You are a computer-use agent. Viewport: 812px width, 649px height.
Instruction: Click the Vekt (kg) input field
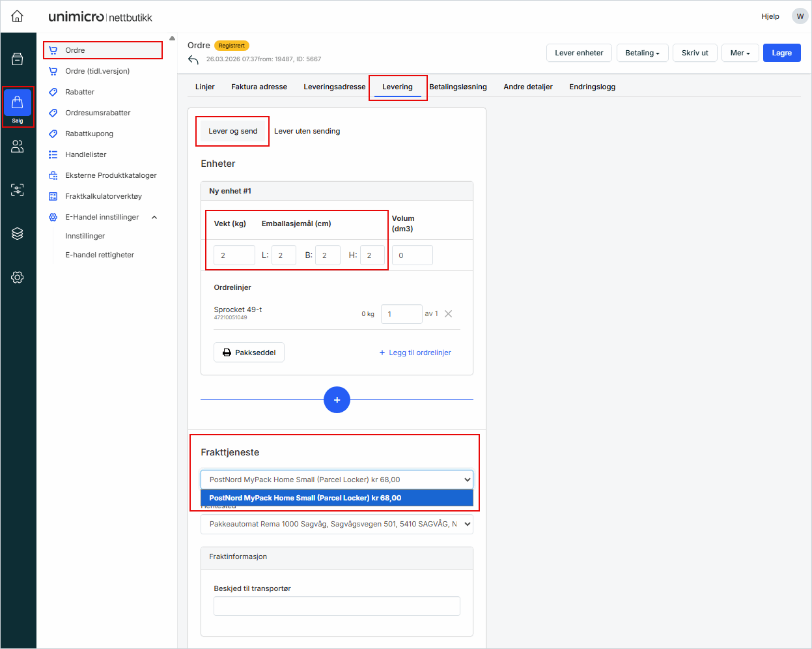click(234, 255)
